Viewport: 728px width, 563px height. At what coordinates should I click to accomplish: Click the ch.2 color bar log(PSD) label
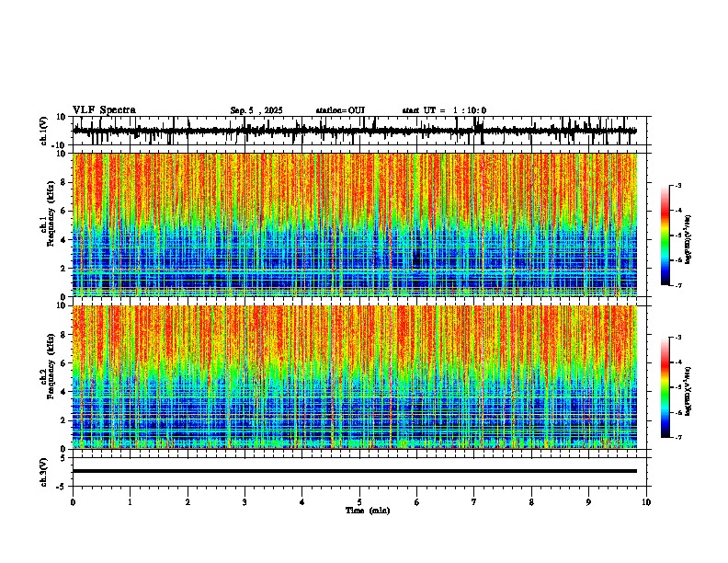point(688,392)
